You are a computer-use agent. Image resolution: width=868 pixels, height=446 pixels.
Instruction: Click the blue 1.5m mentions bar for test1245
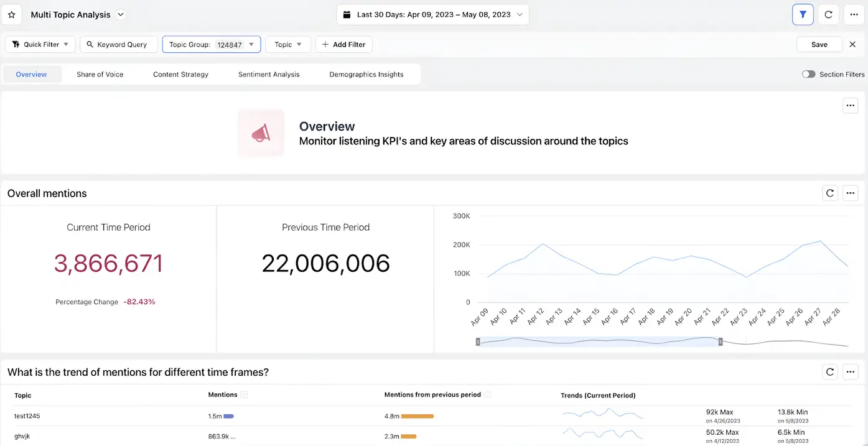[228, 416]
